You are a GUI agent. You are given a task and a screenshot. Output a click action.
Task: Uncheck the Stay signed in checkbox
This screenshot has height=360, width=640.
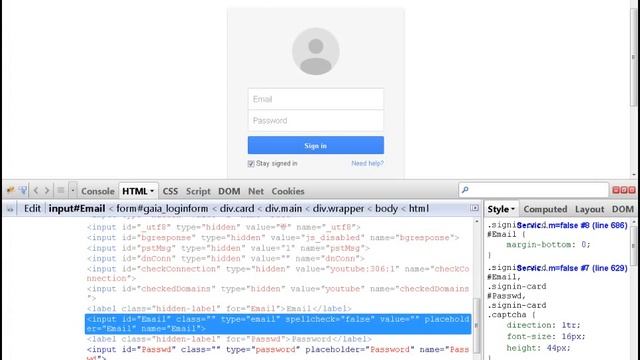[251, 164]
